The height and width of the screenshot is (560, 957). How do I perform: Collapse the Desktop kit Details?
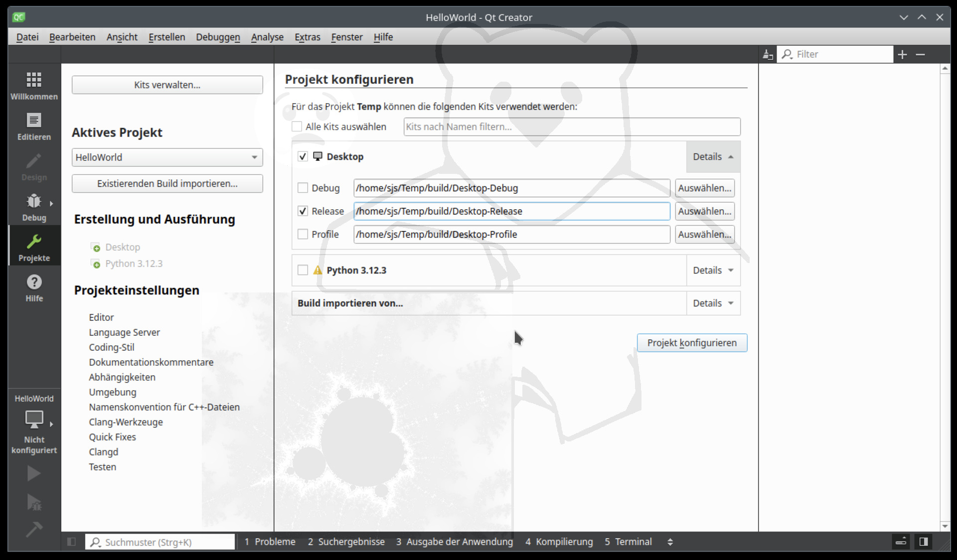pyautogui.click(x=713, y=156)
